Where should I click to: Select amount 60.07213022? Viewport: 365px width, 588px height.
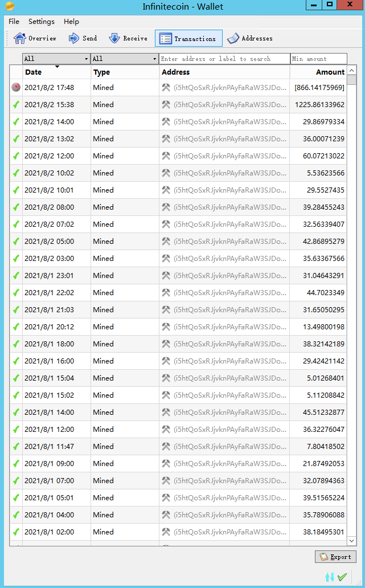pyautogui.click(x=324, y=156)
